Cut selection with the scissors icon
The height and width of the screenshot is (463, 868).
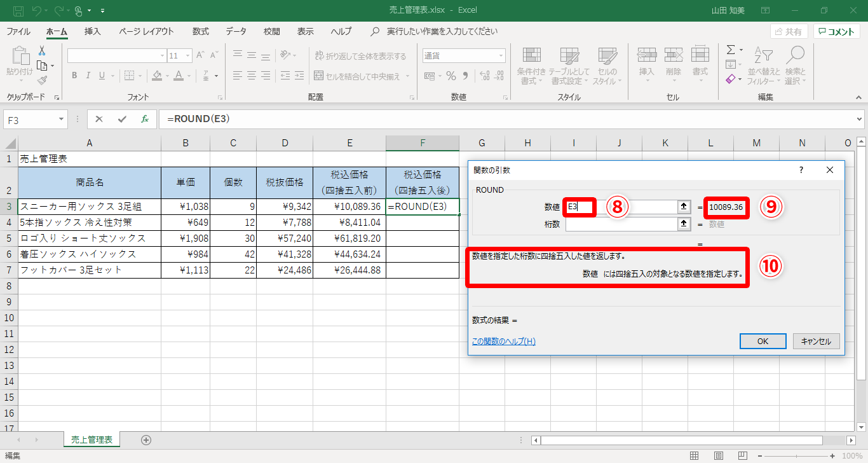[42, 51]
